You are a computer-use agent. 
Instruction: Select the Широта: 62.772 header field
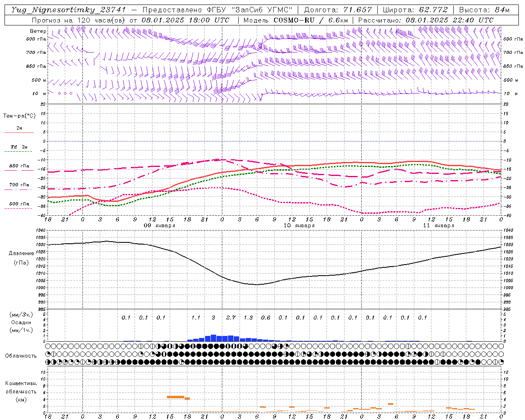coord(415,10)
